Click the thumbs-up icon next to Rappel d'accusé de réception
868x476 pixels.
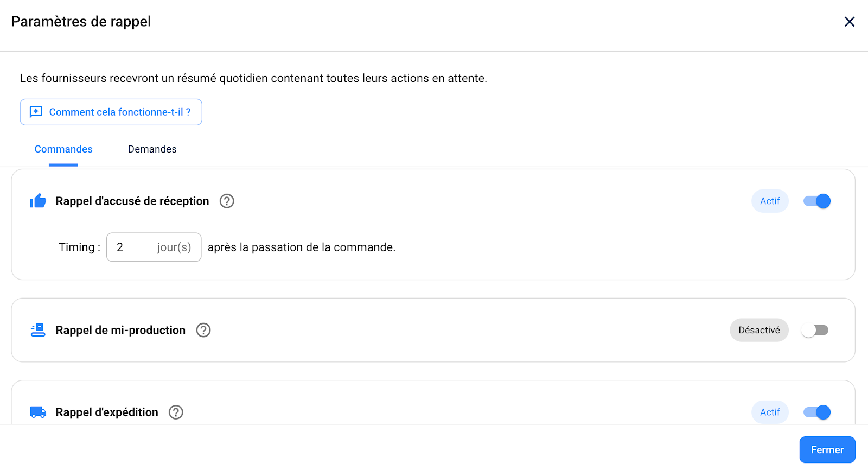(38, 201)
